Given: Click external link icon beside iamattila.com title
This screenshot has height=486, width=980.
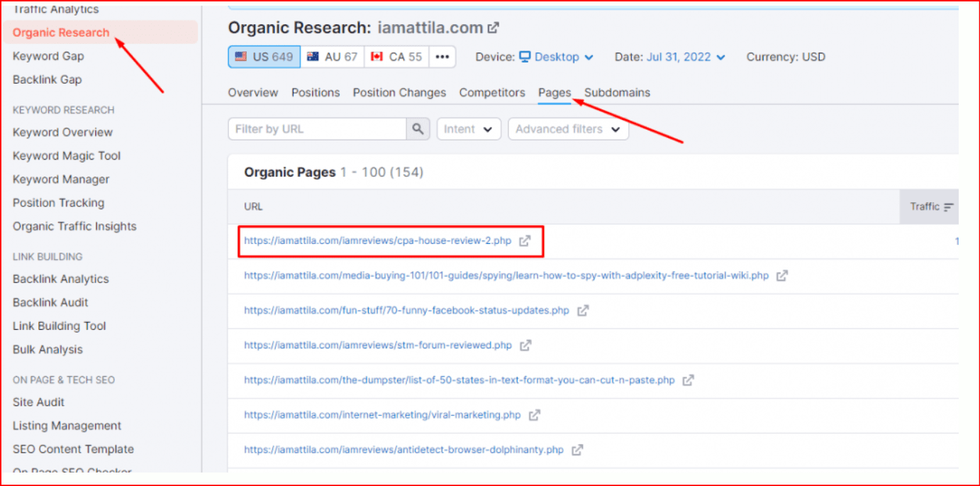Looking at the screenshot, I should tap(494, 28).
